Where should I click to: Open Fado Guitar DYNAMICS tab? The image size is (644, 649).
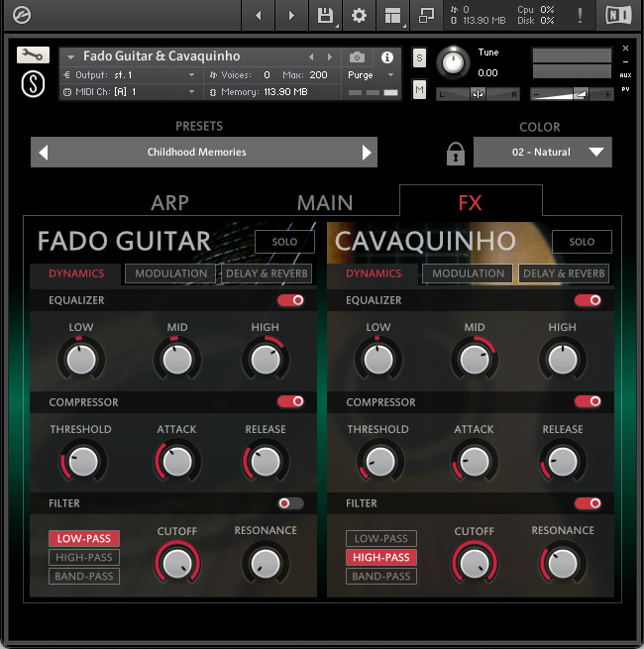76,273
